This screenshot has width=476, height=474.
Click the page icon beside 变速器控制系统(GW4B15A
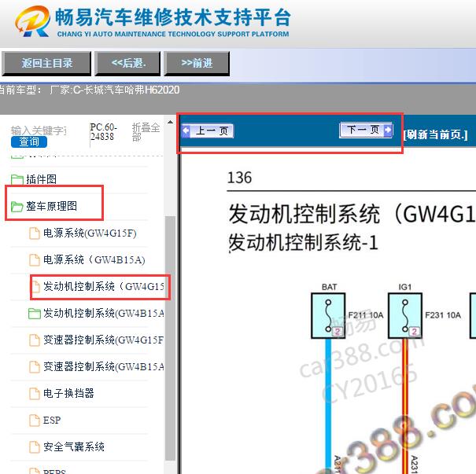(x=35, y=366)
